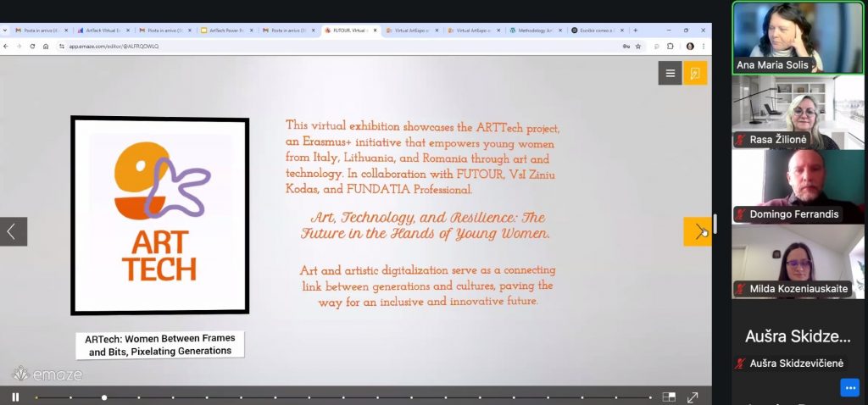Jump to the first slide dot on progress bar
Image resolution: width=868 pixels, height=405 pixels.
pyautogui.click(x=36, y=397)
